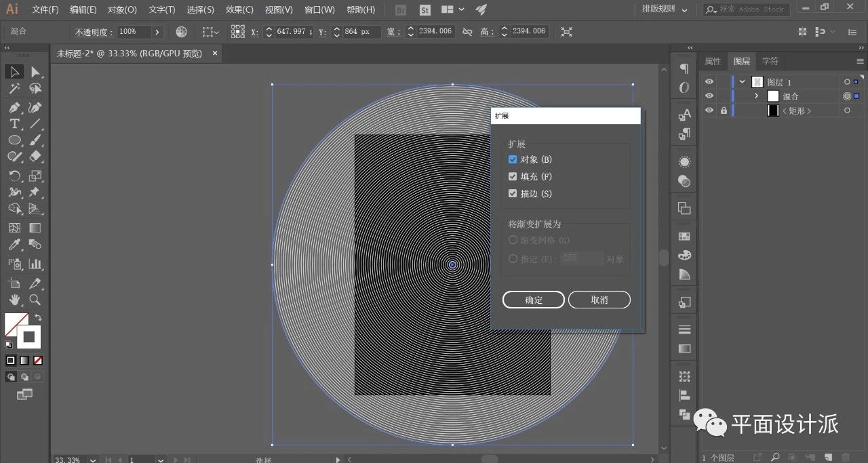Open the Adobe Stock (St) shortcut
Screen dimensions: 868x463
point(425,10)
